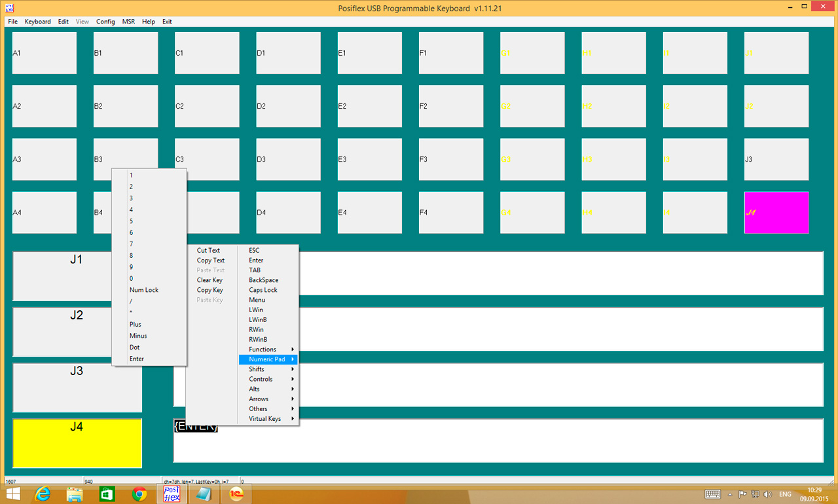Choose Cut Text in context menu

[x=208, y=251]
